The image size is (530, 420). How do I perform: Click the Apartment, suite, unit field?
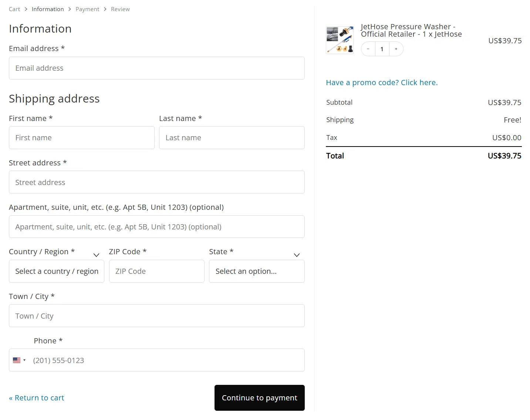(x=156, y=226)
